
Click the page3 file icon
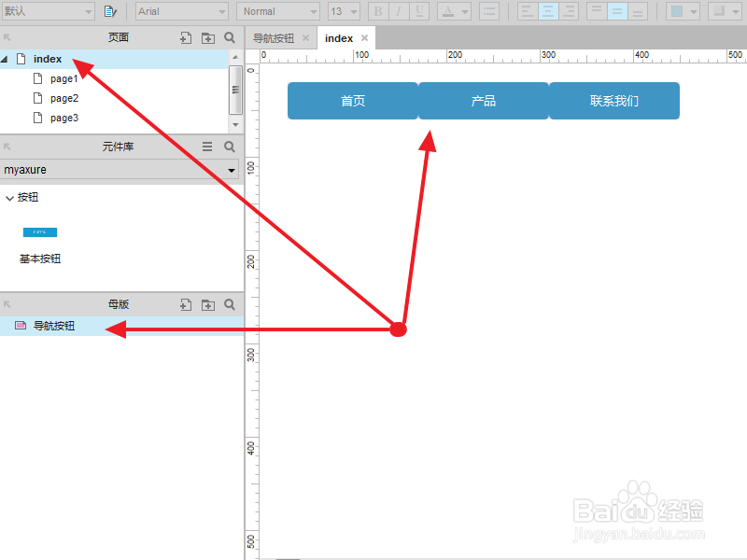pos(37,118)
